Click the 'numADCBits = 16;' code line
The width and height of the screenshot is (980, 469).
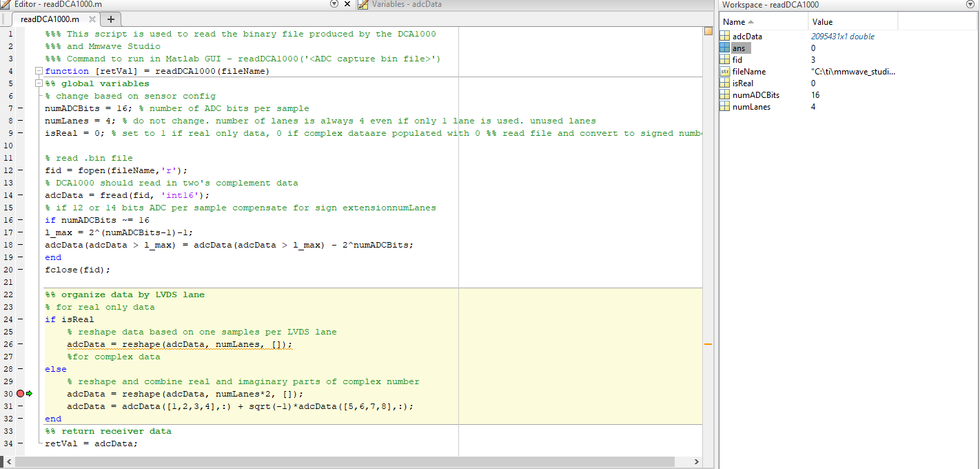[88, 108]
